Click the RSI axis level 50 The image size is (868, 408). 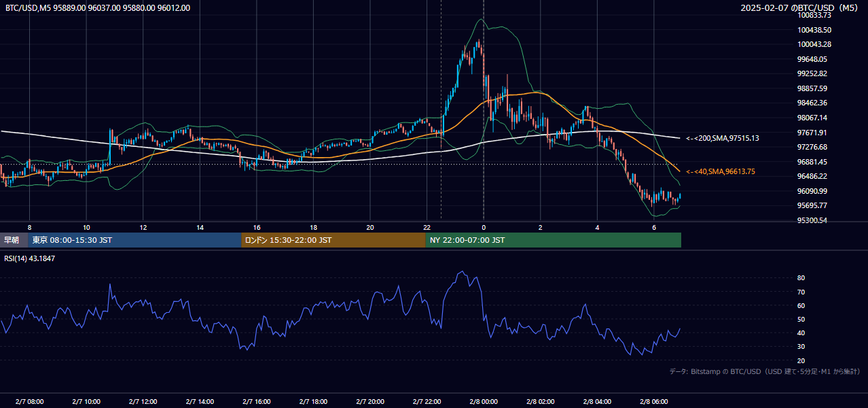801,319
